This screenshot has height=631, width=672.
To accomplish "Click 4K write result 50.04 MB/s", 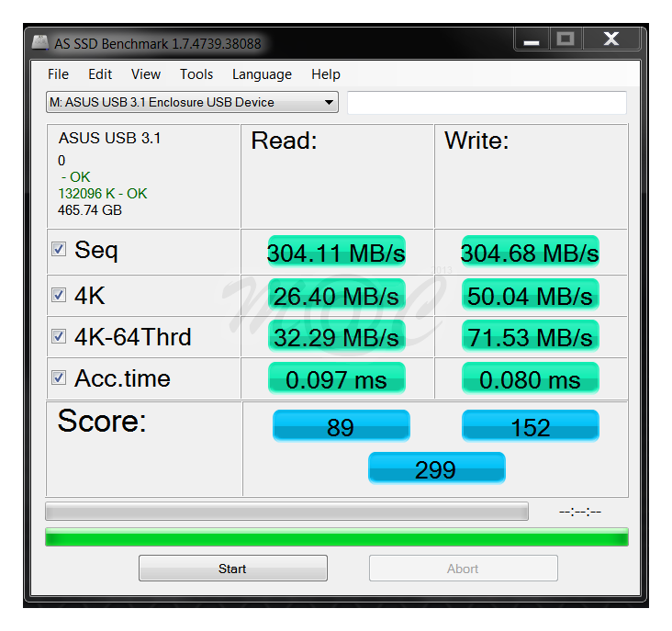I will 530,295.
